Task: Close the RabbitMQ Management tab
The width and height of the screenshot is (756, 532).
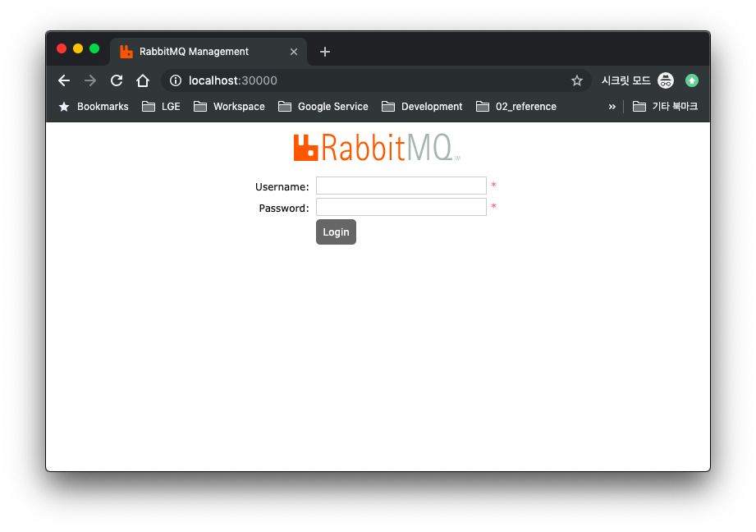Action: coord(294,52)
